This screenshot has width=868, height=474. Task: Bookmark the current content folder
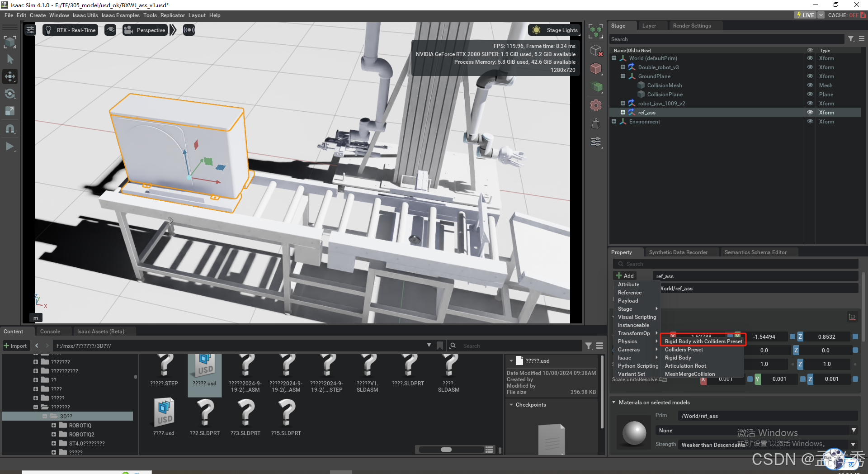[440, 346]
